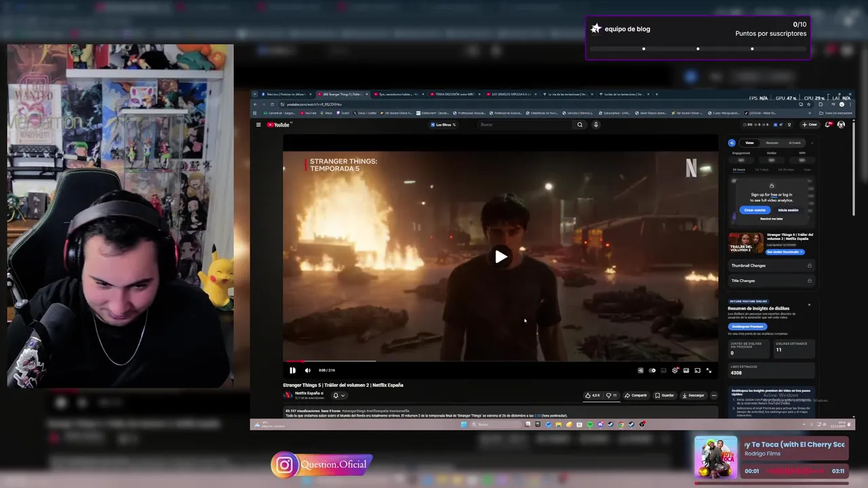Open the YouTube hamburger guide menu

tap(258, 125)
